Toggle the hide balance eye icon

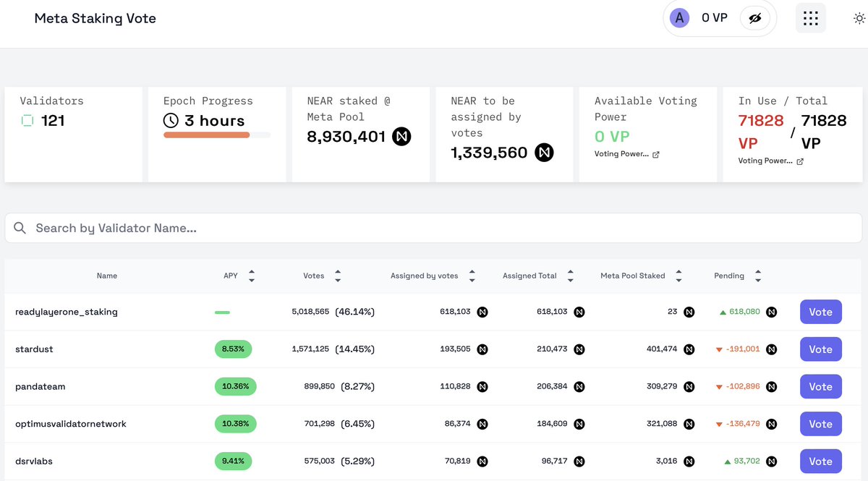click(x=755, y=18)
